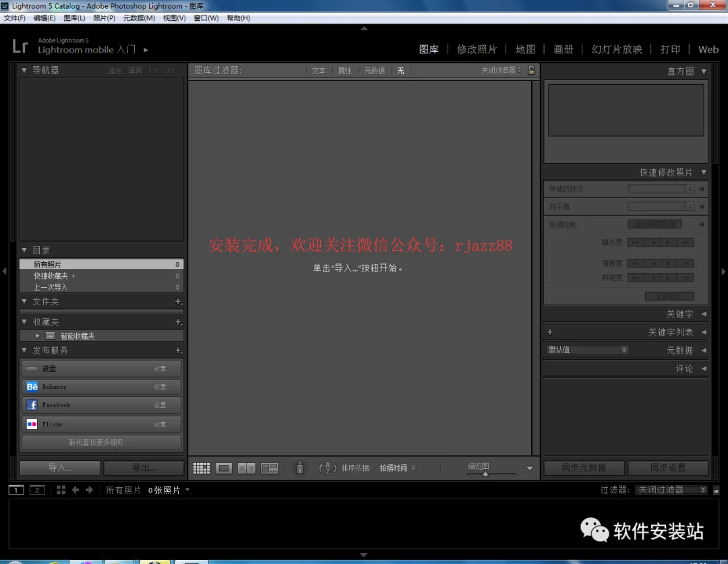Toggle the 属性 attribute filter
Image resolution: width=728 pixels, height=564 pixels.
(344, 71)
